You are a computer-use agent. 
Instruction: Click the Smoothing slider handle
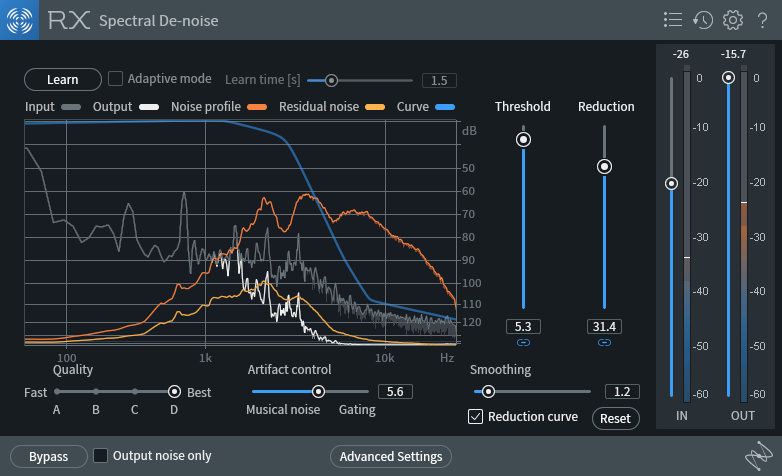point(488,392)
